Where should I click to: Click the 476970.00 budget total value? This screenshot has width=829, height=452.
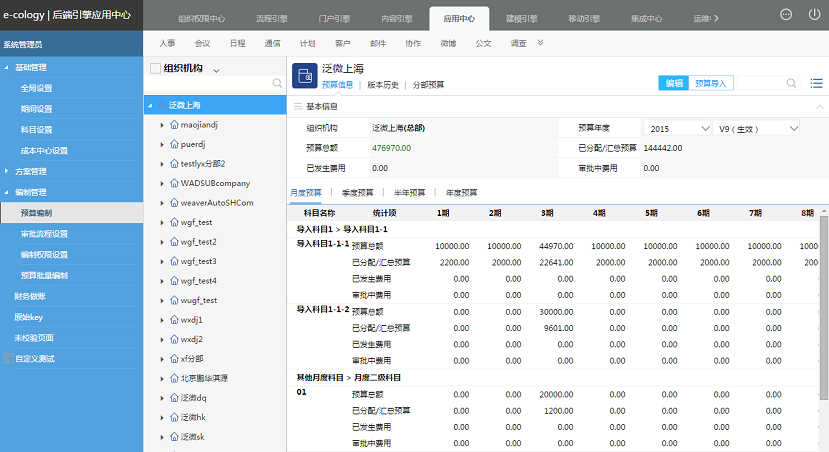(391, 148)
